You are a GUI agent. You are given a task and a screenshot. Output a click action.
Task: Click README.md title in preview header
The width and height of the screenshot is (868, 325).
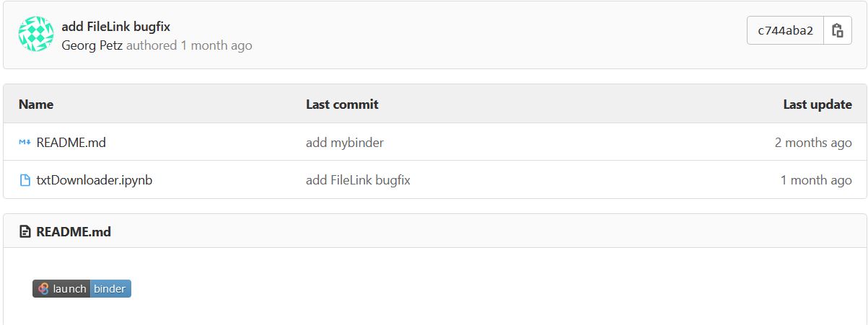pyautogui.click(x=74, y=232)
